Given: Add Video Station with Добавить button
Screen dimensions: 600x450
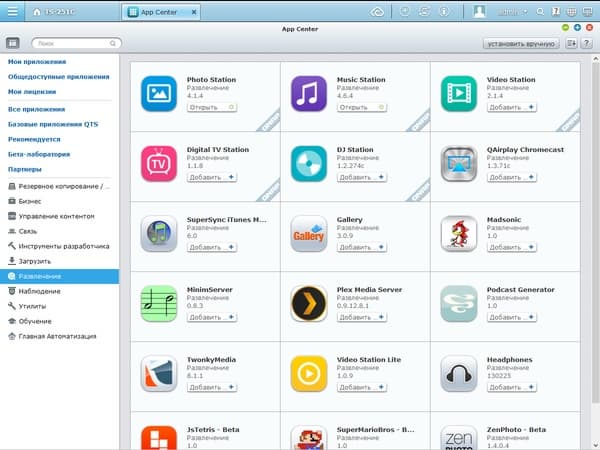Looking at the screenshot, I should [x=512, y=108].
